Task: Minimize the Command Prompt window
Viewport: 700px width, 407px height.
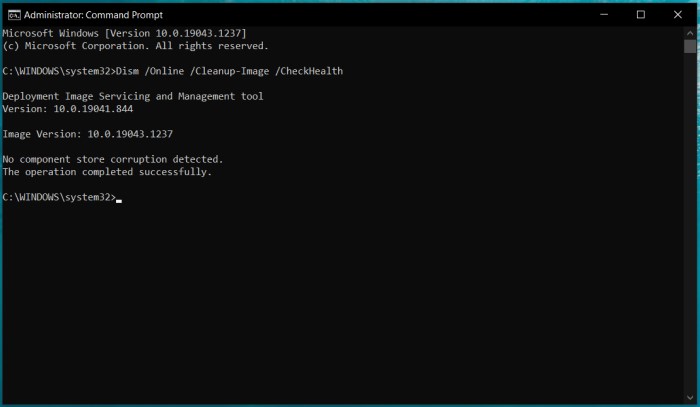Action: point(604,15)
